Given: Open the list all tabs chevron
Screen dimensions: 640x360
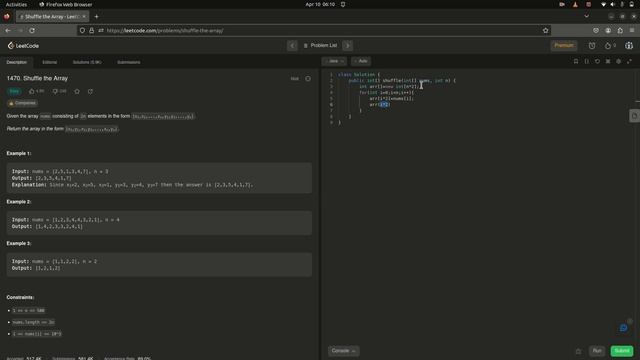Looking at the screenshot, I should coord(587,17).
